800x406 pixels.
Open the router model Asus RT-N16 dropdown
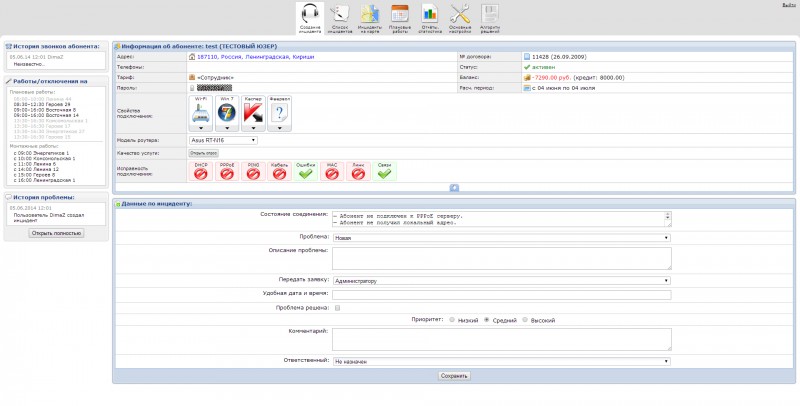pos(223,140)
